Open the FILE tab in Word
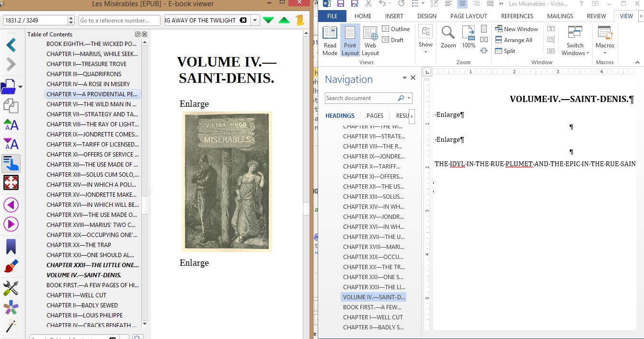 [333, 16]
